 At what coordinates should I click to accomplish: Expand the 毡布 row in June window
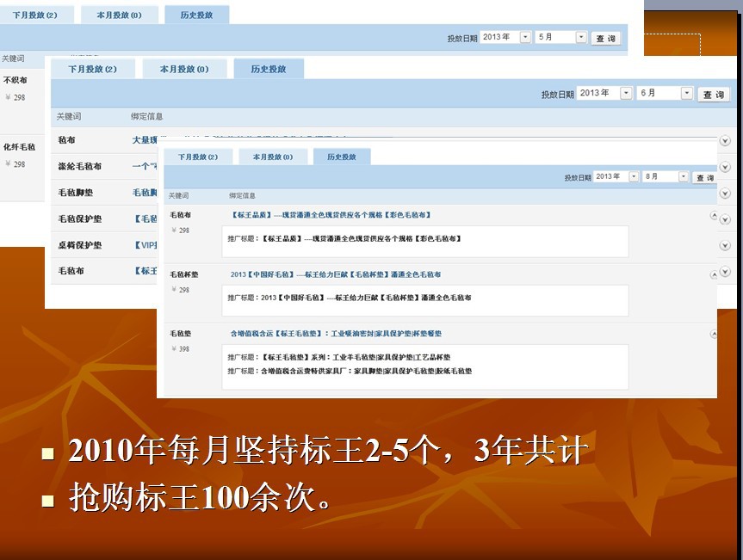click(x=725, y=140)
